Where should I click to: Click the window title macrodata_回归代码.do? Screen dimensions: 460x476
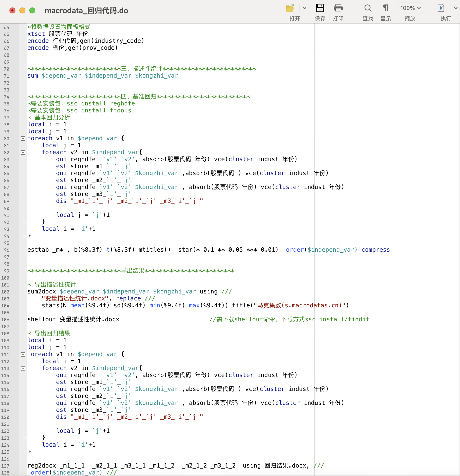click(86, 11)
